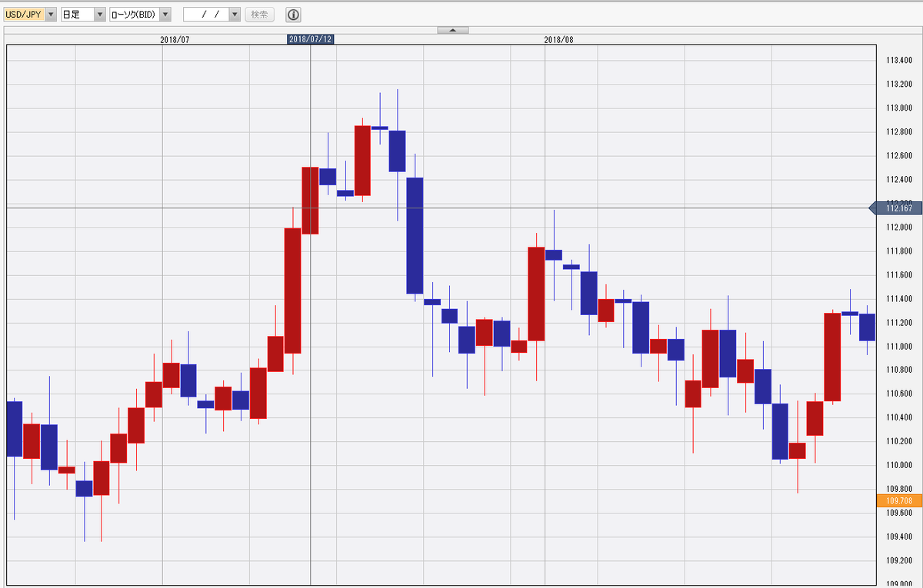This screenshot has height=588, width=923.
Task: Open the USD/JPY currency pair dropdown
Action: point(30,15)
